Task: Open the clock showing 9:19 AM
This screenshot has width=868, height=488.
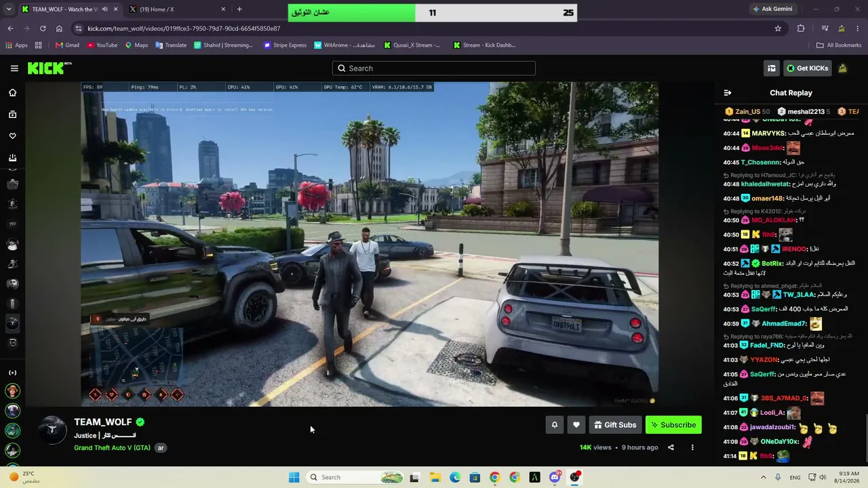Action: (x=847, y=477)
